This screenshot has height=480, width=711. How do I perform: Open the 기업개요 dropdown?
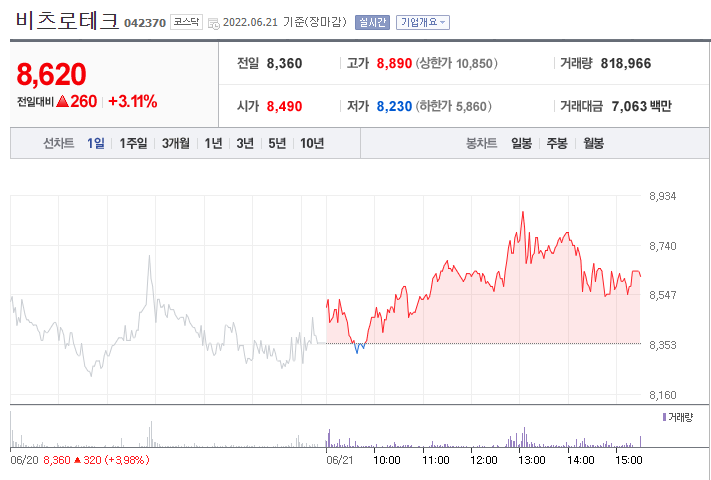[x=423, y=22]
